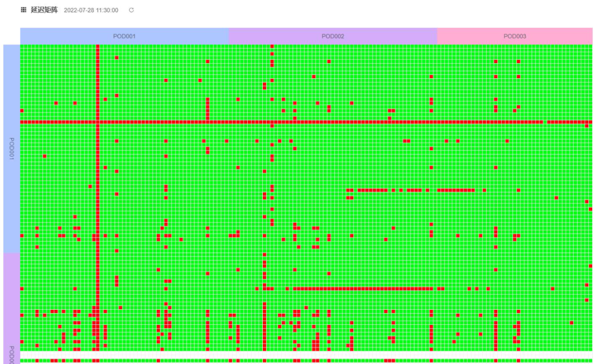Screen dimensions: 604x364
Task: Click the full-width red horizontal row under POD002 header
Action: click(336, 122)
